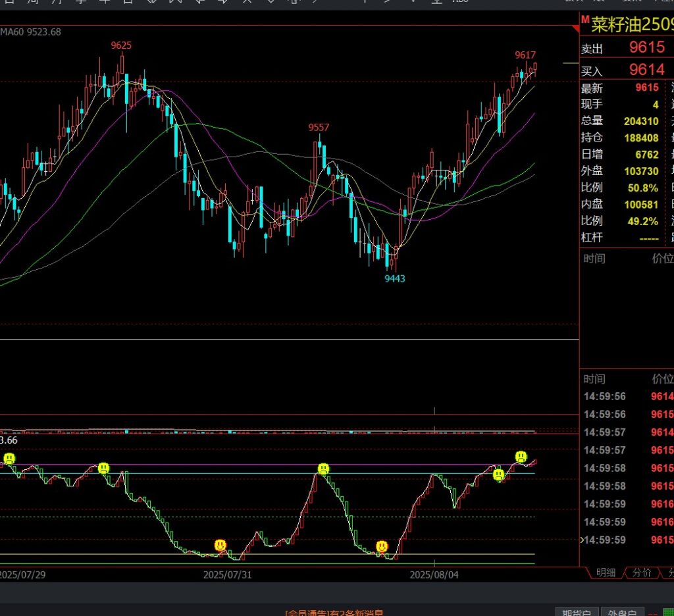Click the 持仓 value 188408
This screenshot has height=616, width=674.
(x=641, y=138)
